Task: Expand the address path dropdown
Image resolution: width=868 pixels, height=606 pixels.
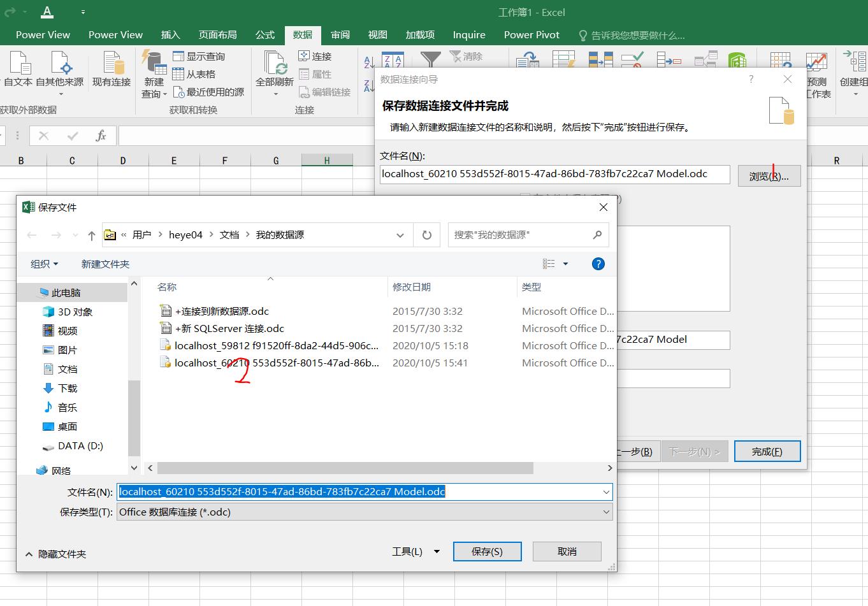Action: pos(400,235)
